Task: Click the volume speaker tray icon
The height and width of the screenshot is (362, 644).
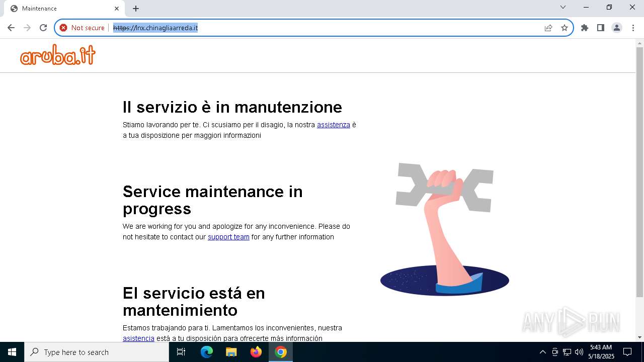Action: point(579,352)
